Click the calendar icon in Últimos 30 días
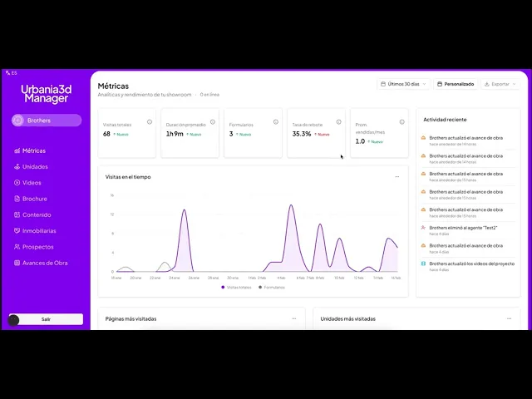 383,84
